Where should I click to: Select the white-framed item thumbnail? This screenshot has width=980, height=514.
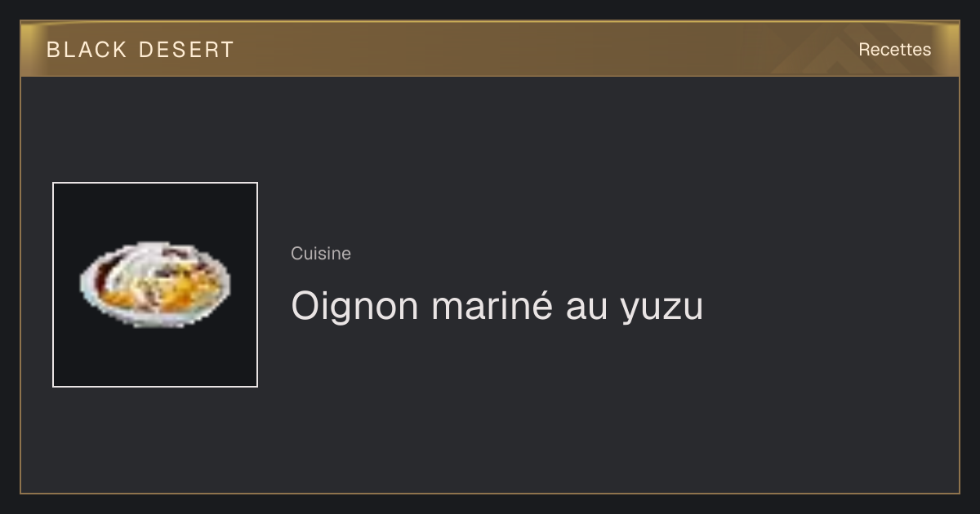tap(155, 285)
